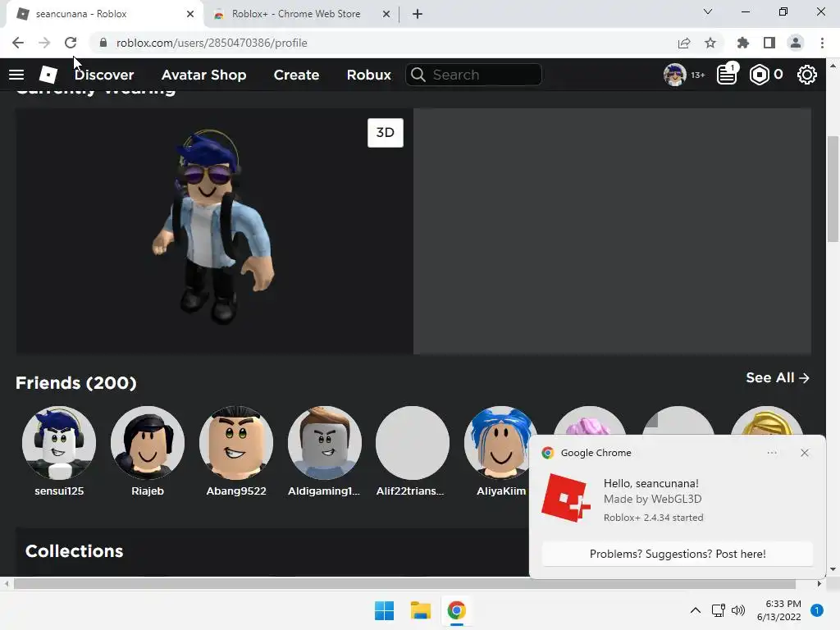
Task: Open the Friends (200) heading link
Action: (76, 382)
